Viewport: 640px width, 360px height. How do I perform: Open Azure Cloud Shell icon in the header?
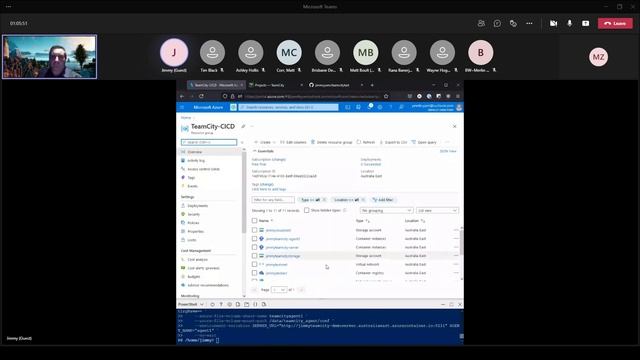click(347, 107)
